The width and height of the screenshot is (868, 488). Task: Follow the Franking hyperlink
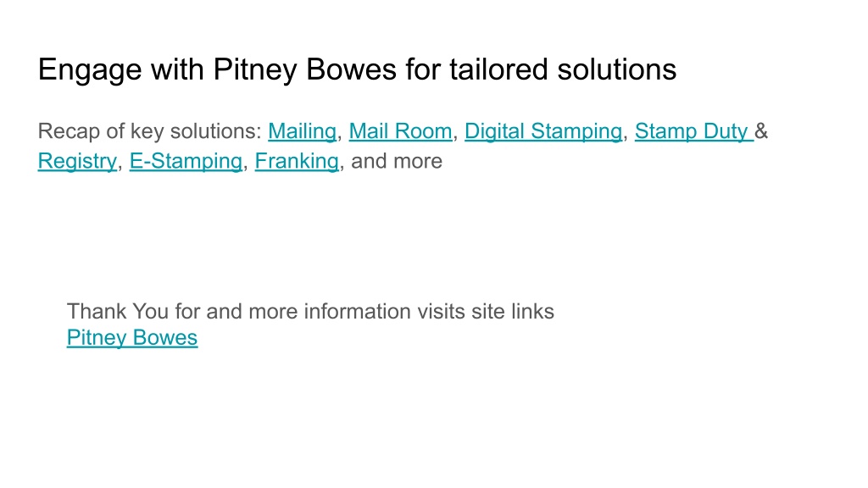(297, 162)
